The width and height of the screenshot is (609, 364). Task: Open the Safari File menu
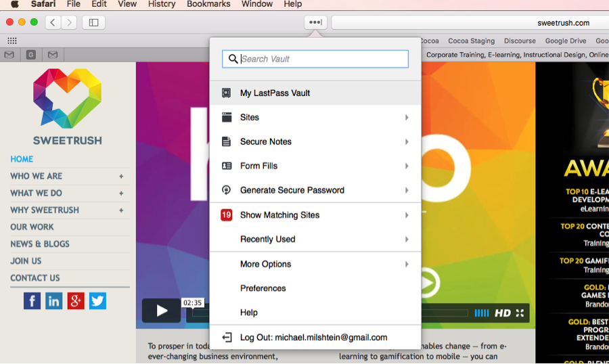pos(73,4)
